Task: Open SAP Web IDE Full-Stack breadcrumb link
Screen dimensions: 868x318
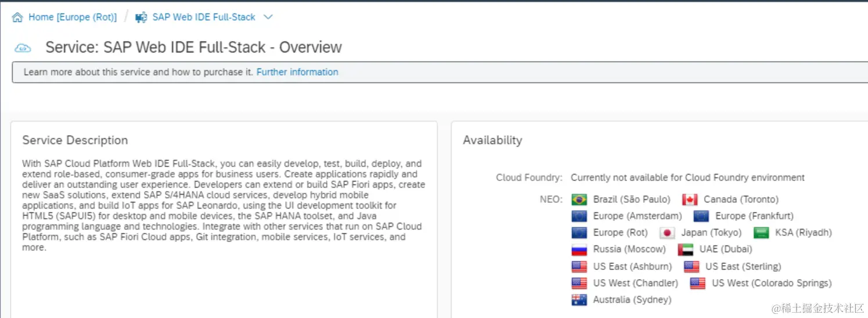Action: pyautogui.click(x=204, y=17)
